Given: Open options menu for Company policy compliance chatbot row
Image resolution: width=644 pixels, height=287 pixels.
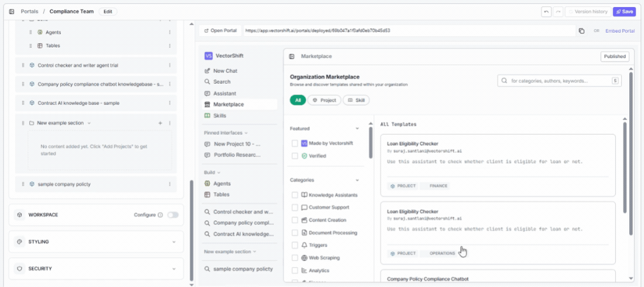Looking at the screenshot, I should coord(170,84).
